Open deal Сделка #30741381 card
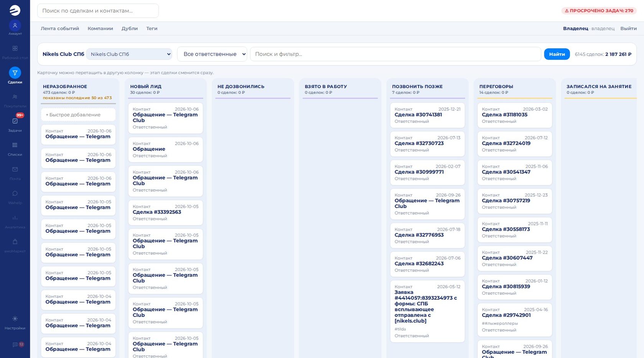 click(x=427, y=115)
